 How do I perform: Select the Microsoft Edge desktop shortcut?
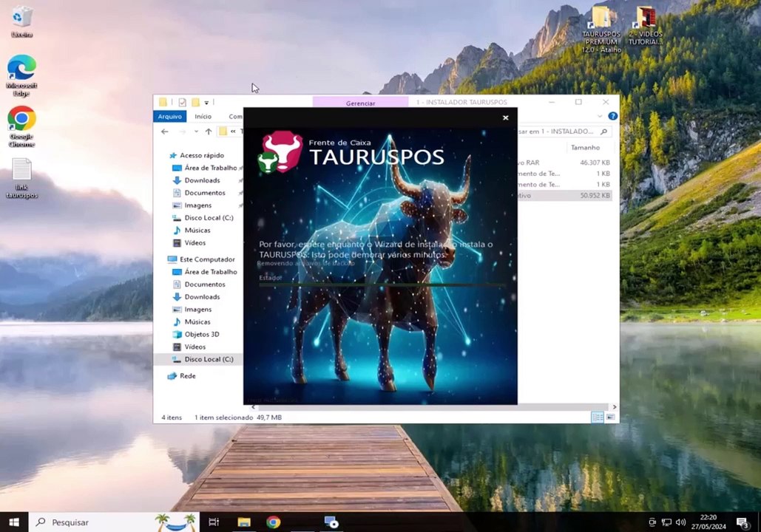pyautogui.click(x=21, y=75)
